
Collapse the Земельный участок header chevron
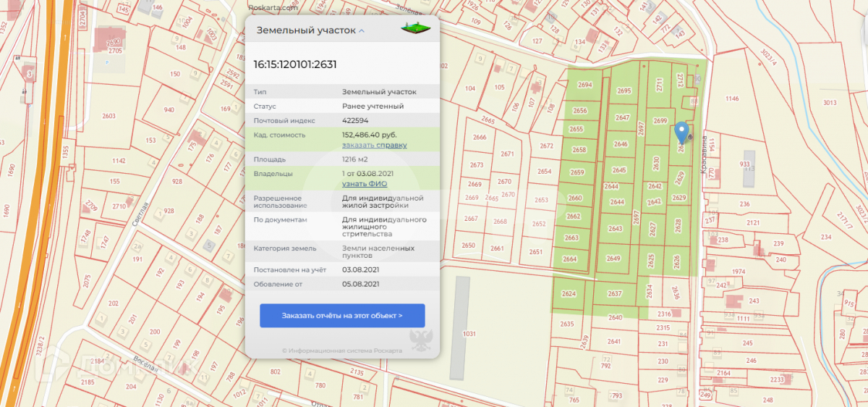pos(362,31)
